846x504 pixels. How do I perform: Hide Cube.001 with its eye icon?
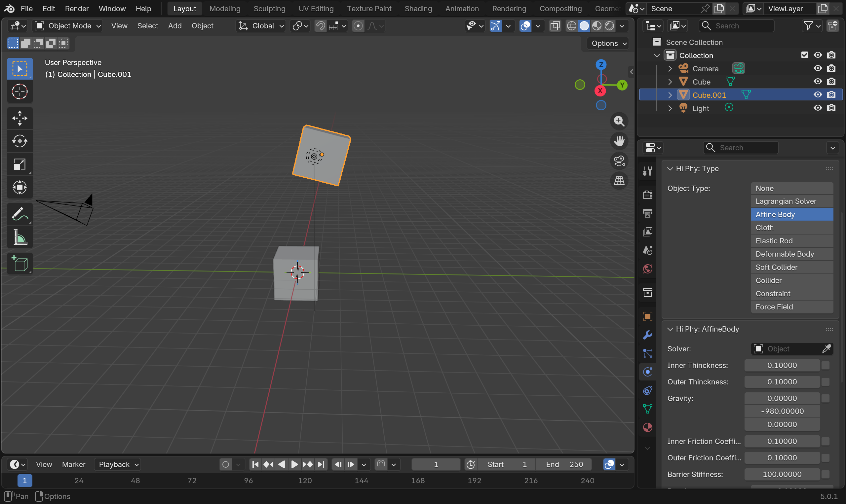[818, 95]
